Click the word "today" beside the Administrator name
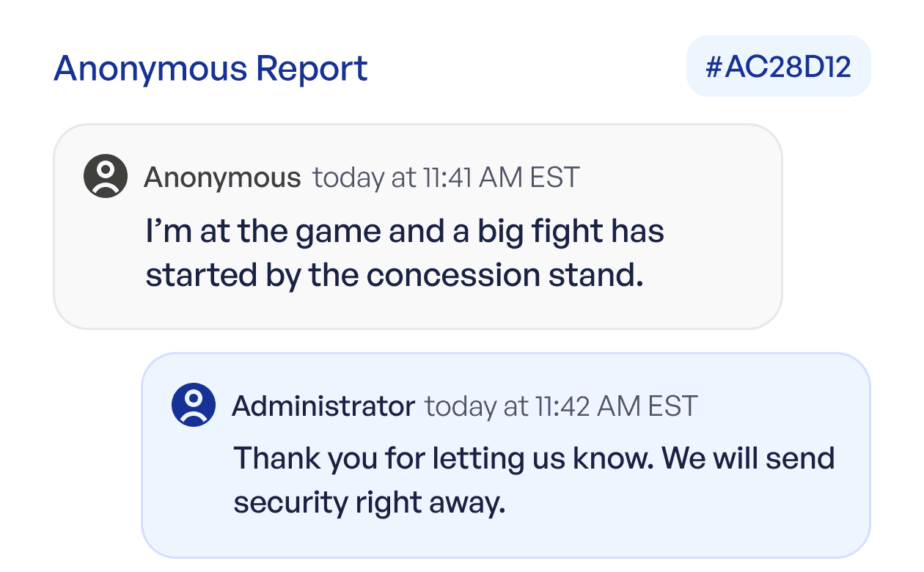The image size is (924, 572). [461, 406]
